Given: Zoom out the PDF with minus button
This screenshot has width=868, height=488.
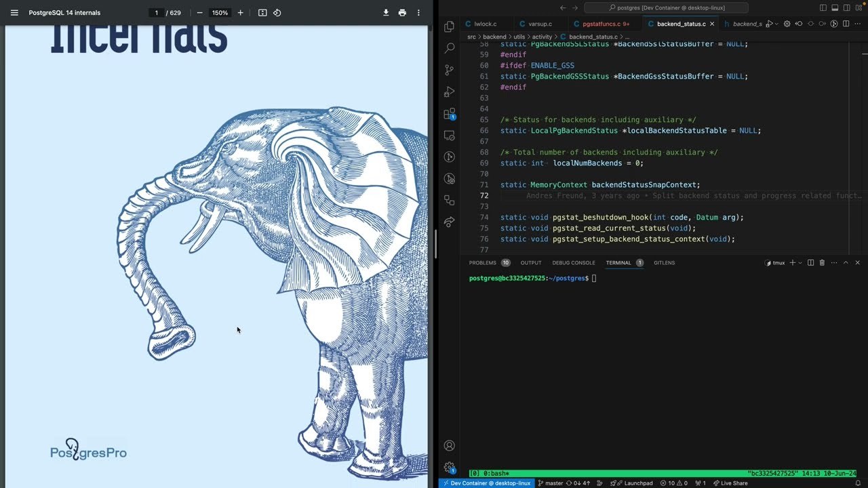Looking at the screenshot, I should click(x=199, y=12).
